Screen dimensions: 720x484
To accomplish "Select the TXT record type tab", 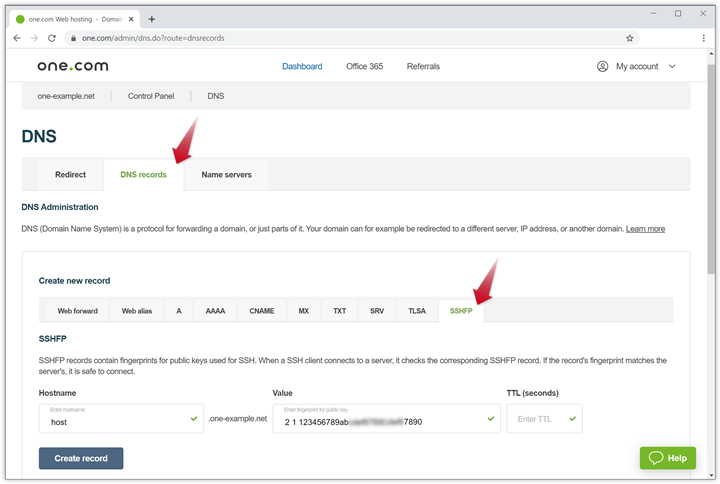I will pos(339,311).
